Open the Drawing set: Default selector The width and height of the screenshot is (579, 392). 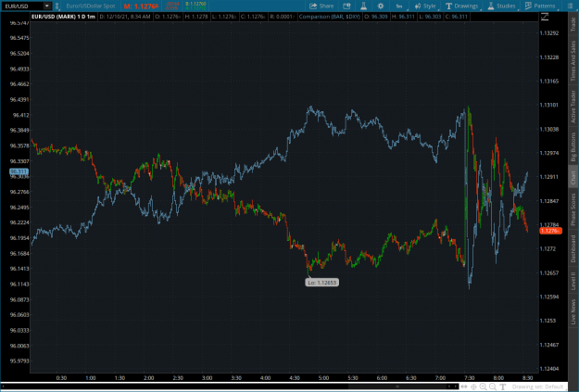[537, 386]
